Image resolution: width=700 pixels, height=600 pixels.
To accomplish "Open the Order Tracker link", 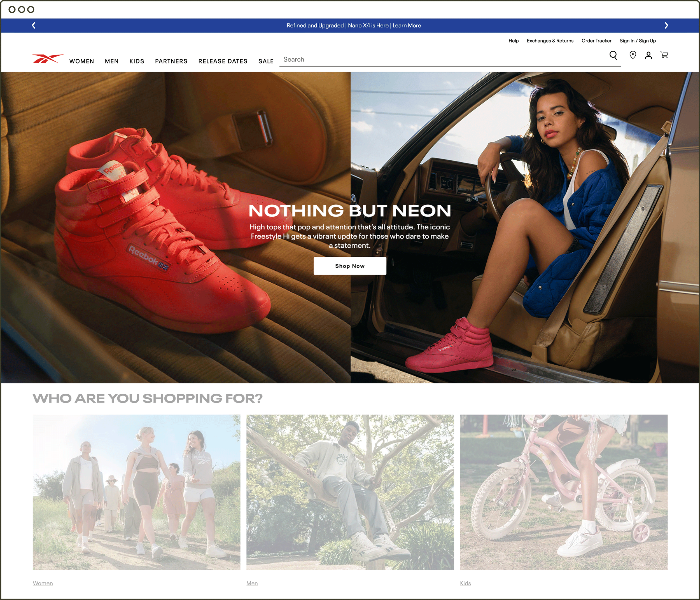I will pyautogui.click(x=597, y=41).
